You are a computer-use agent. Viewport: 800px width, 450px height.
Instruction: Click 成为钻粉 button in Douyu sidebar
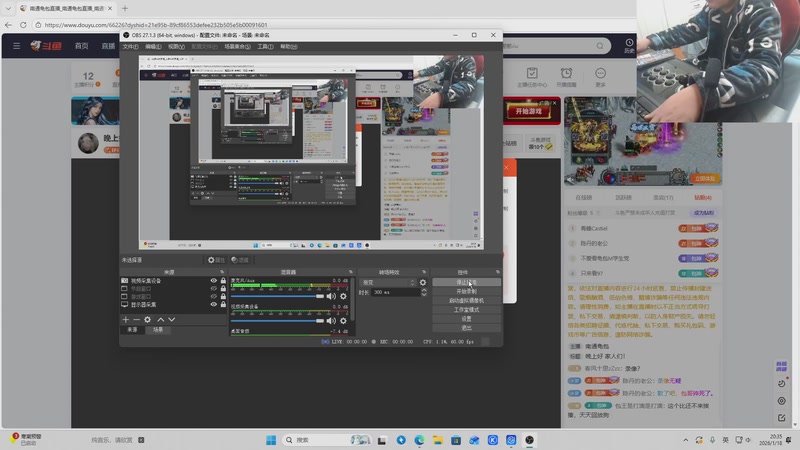(704, 213)
